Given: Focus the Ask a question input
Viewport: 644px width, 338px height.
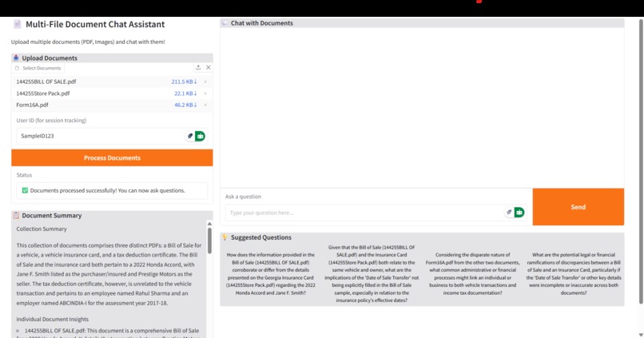Looking at the screenshot, I should (376, 213).
